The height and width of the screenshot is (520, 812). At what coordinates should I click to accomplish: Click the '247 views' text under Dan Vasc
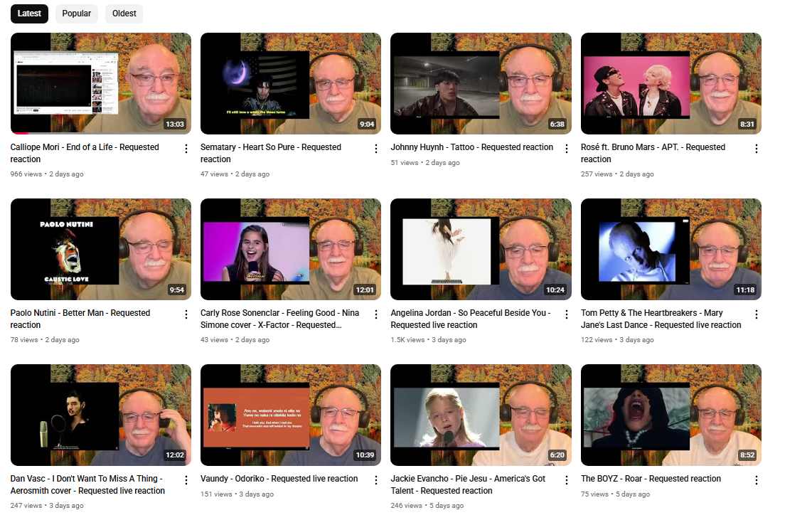pyautogui.click(x=26, y=506)
